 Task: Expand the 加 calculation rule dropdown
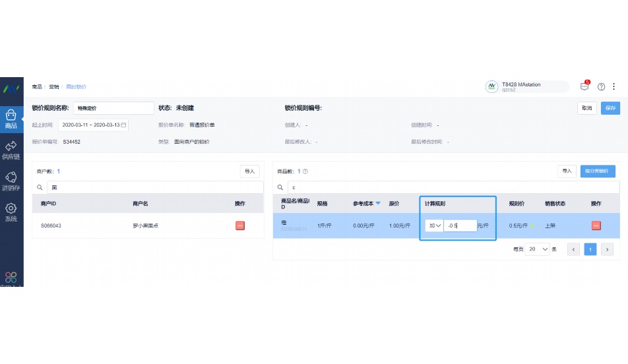pos(434,226)
